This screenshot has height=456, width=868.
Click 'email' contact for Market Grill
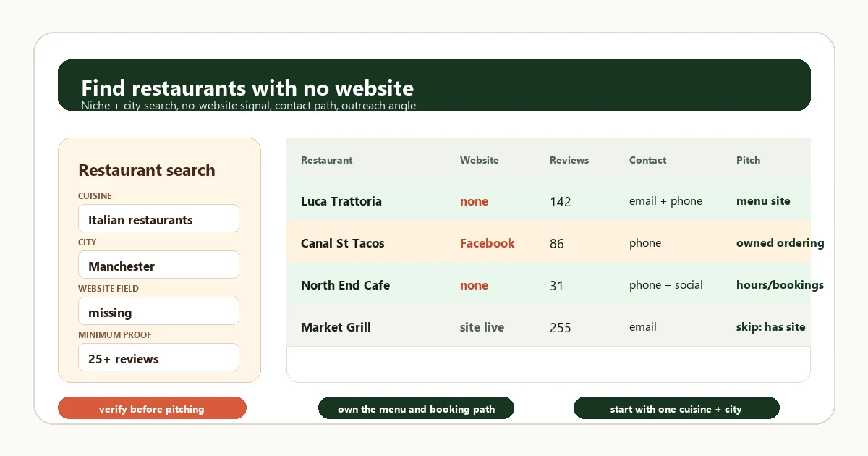[643, 327]
